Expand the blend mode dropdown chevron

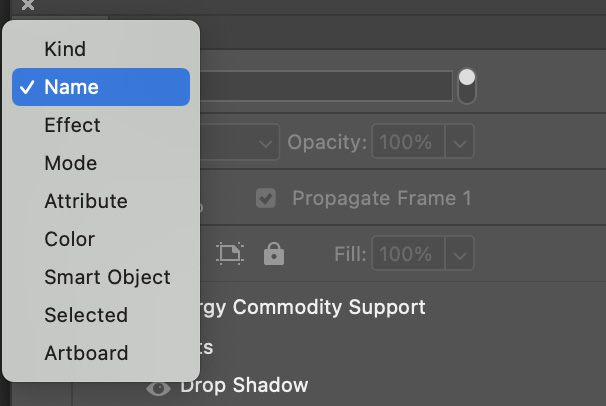pos(265,143)
